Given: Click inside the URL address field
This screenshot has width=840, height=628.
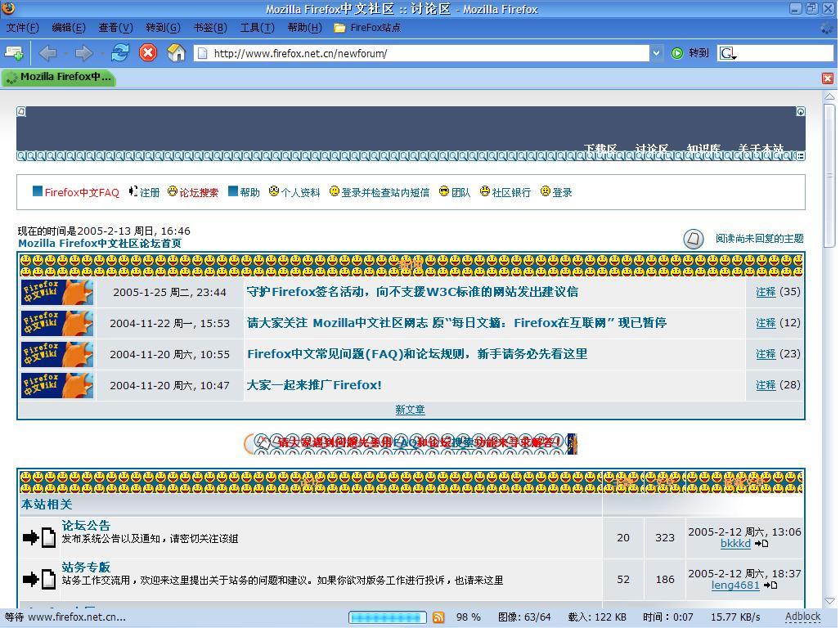Looking at the screenshot, I should [x=425, y=53].
